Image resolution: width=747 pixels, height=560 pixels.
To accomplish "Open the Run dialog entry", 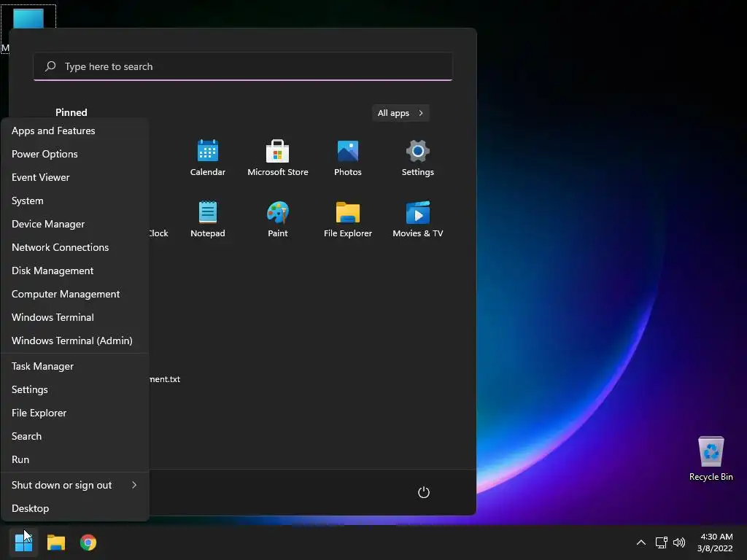I will [x=75, y=459].
